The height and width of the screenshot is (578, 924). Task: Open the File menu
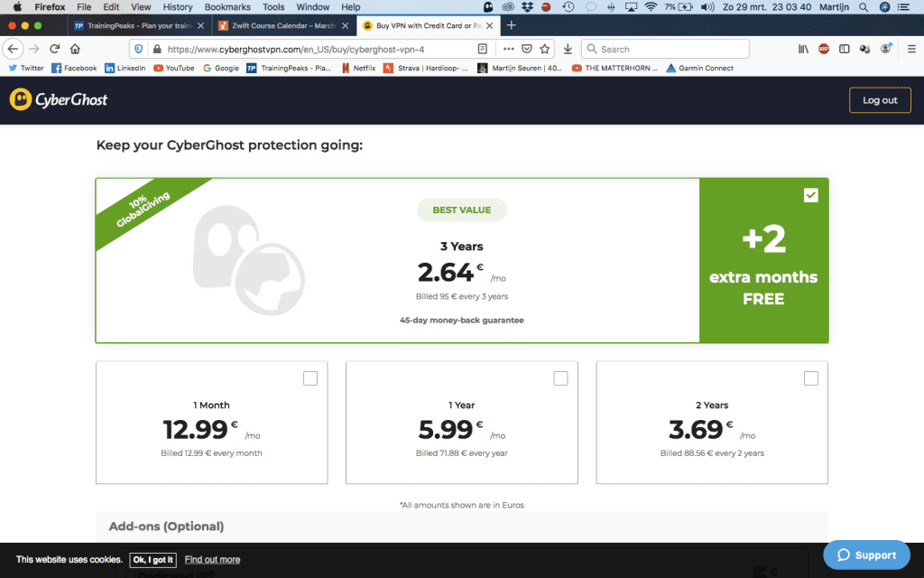(x=84, y=7)
